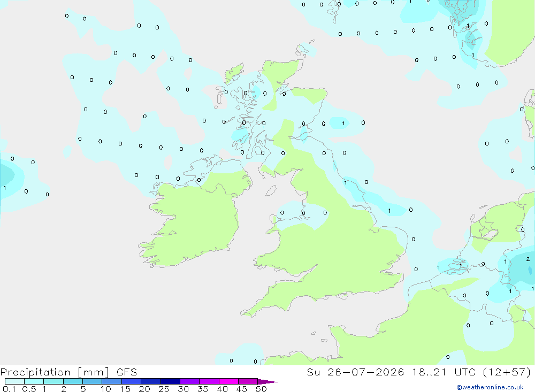
Task: Click the '50' legend scale label
Action: pos(261,389)
